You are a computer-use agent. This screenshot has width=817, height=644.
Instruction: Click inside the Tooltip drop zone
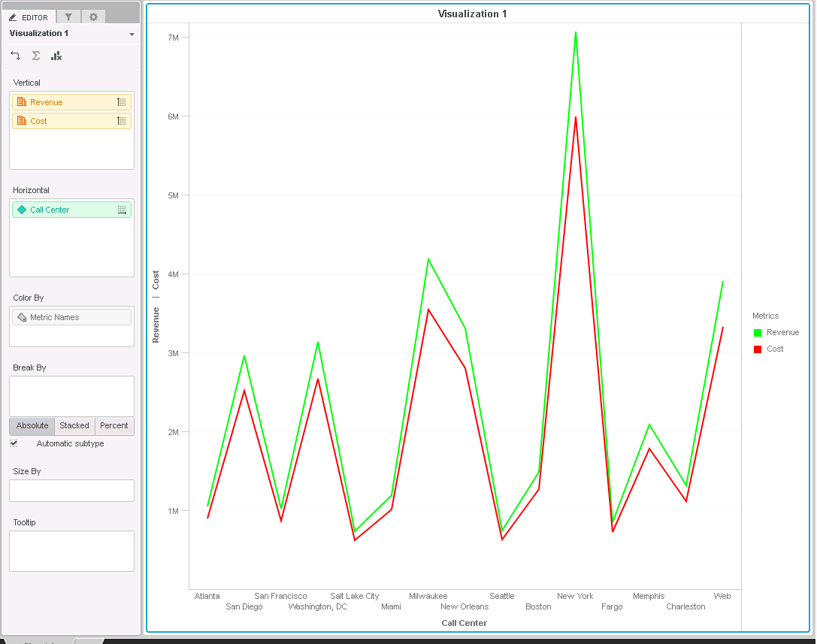[x=71, y=551]
